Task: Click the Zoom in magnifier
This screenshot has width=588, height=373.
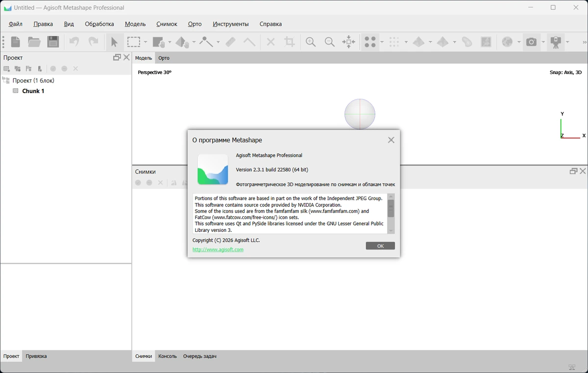Action: (x=311, y=42)
